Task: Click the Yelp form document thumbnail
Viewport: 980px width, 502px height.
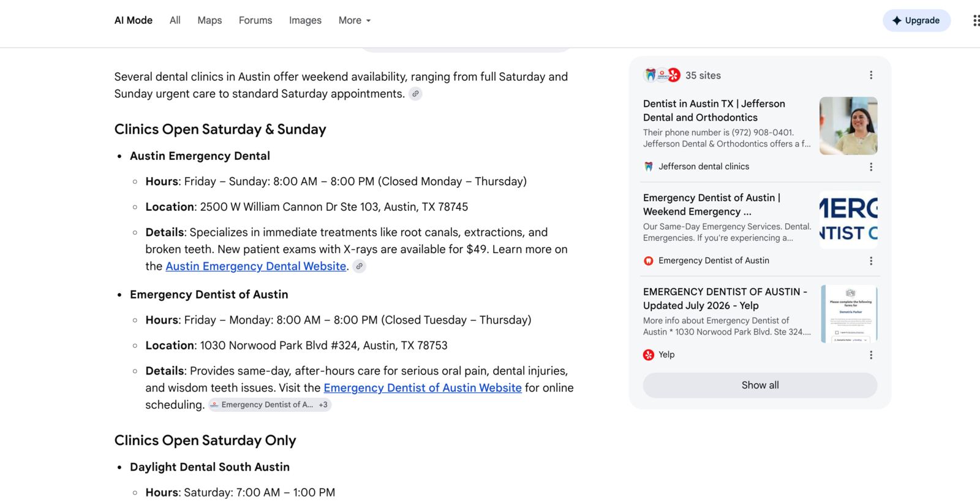Action: tap(848, 314)
